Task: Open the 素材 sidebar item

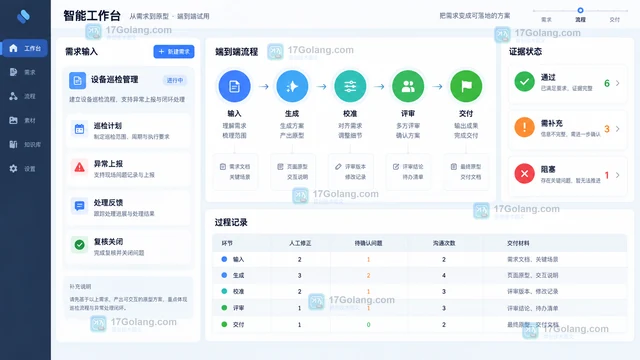Action: click(25, 120)
